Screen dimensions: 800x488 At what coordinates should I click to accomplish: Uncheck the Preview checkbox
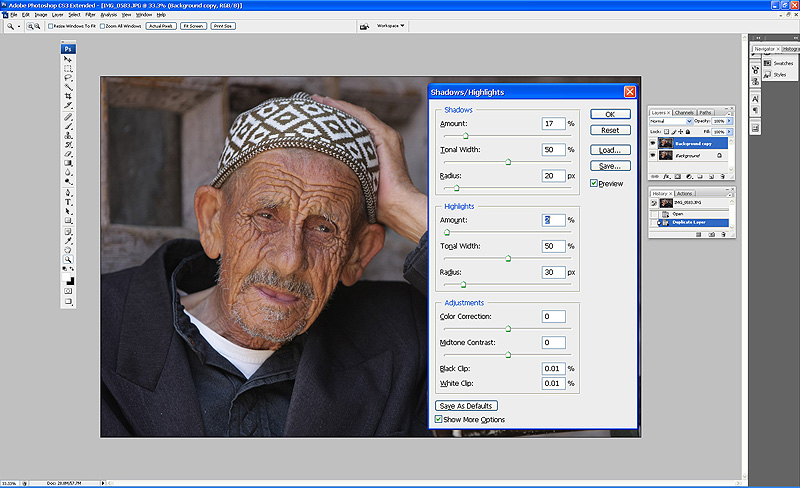[x=594, y=183]
